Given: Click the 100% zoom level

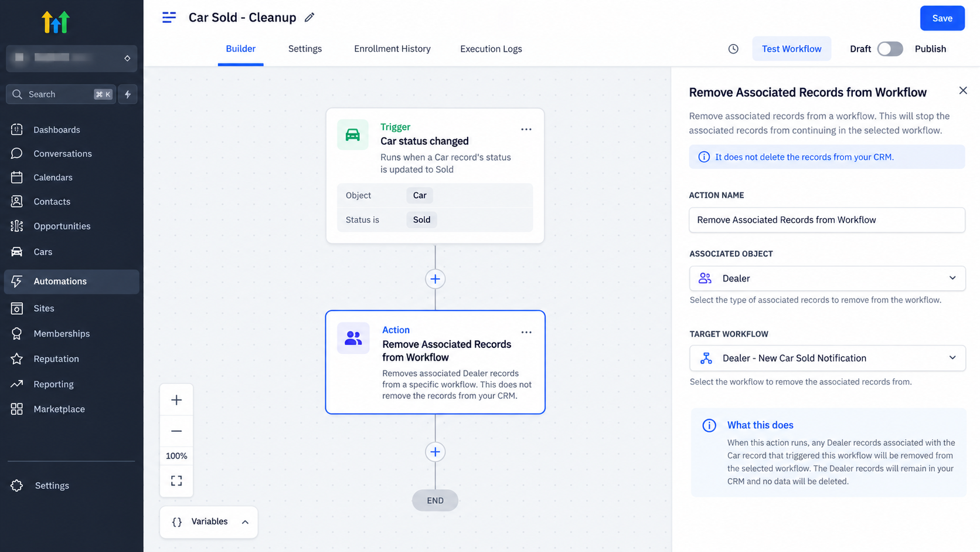Looking at the screenshot, I should 176,456.
